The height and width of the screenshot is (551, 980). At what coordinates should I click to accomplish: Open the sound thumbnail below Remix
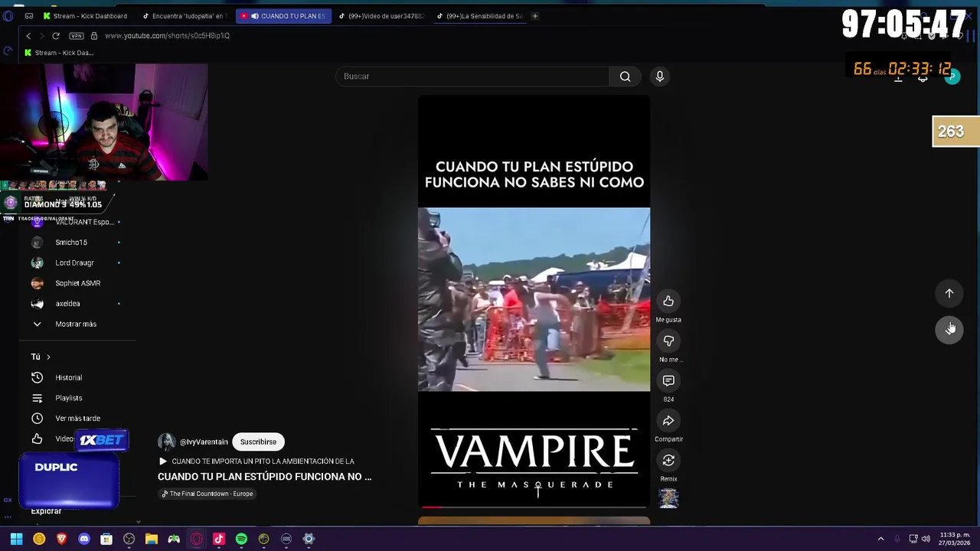point(668,498)
